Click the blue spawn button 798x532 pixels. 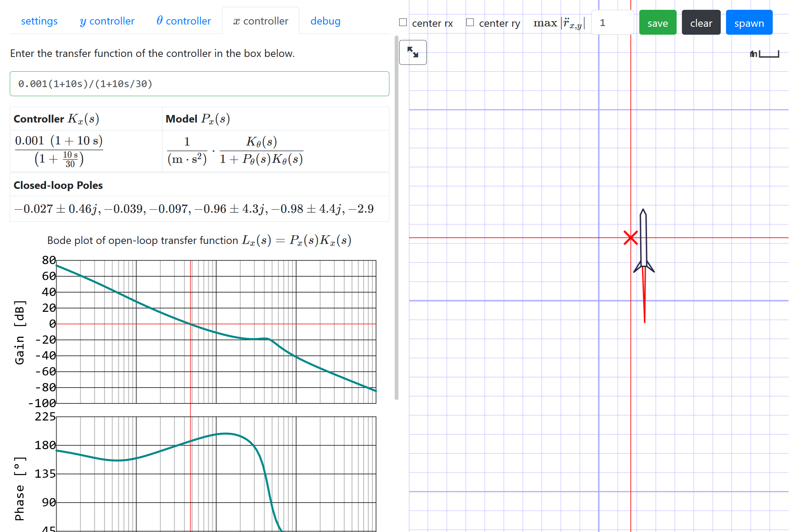pos(749,23)
